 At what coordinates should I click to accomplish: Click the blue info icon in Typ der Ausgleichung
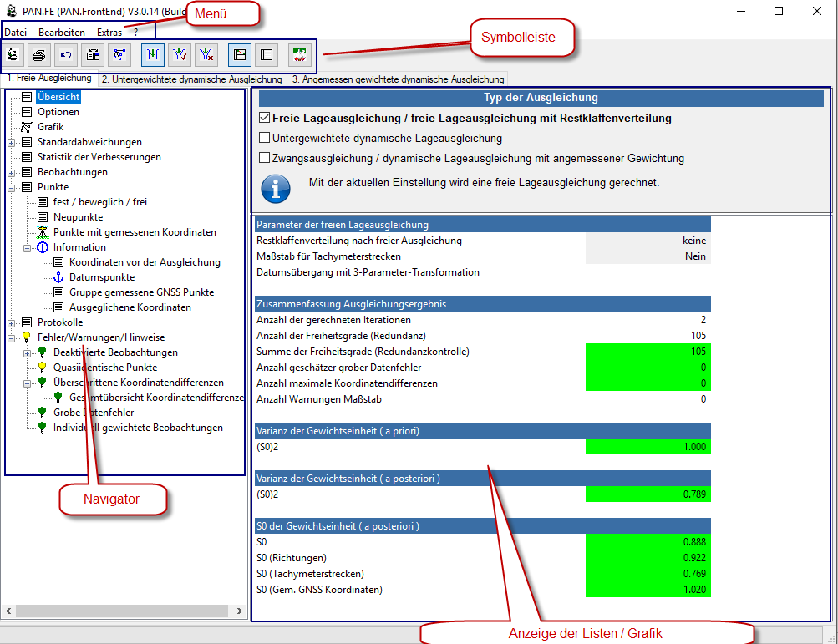(x=275, y=188)
